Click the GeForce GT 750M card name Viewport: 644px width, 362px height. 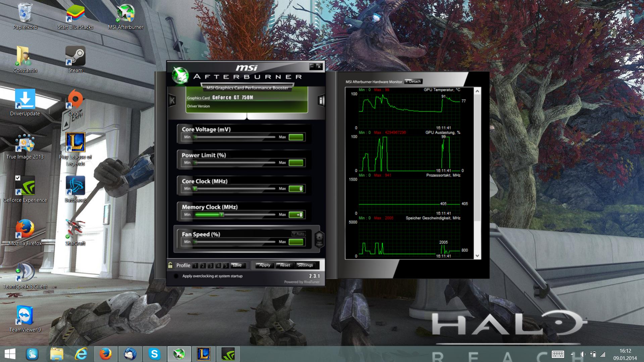point(233,98)
